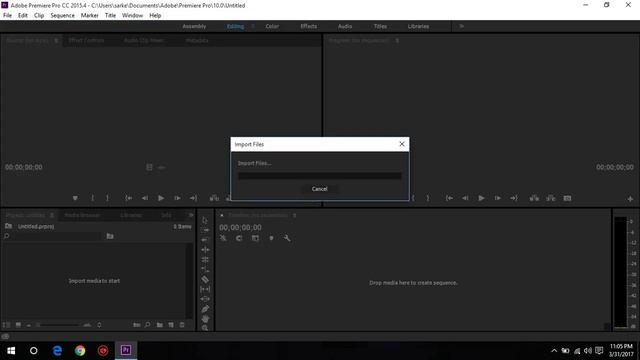Click Mark Out in Source monitor
The image size is (640, 360).
click(107, 198)
